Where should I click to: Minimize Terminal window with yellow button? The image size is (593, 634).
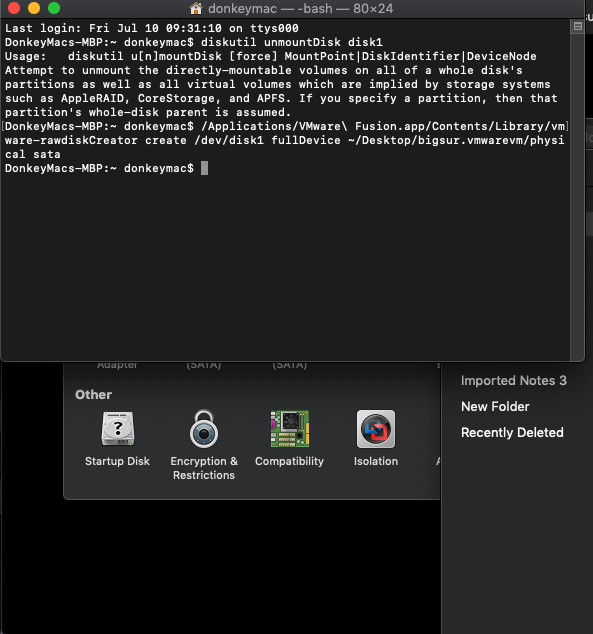[34, 8]
